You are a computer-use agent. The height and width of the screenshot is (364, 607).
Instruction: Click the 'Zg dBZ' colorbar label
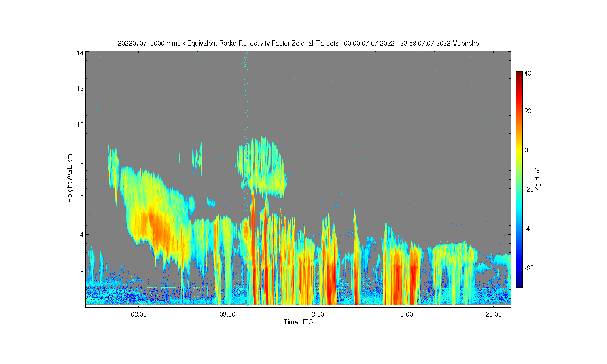pos(537,179)
